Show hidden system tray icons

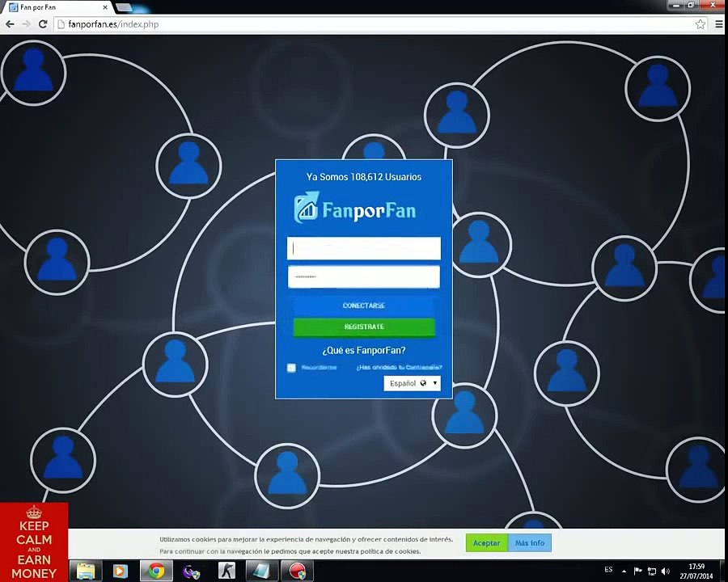click(624, 571)
